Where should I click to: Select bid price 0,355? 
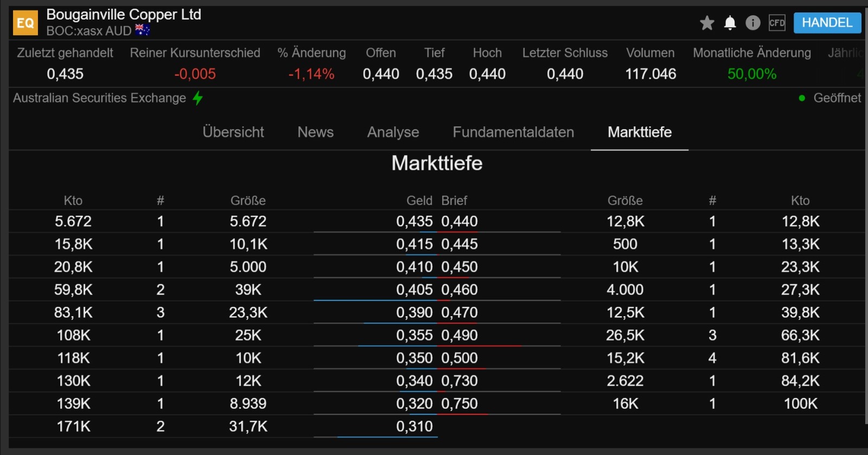coord(414,335)
